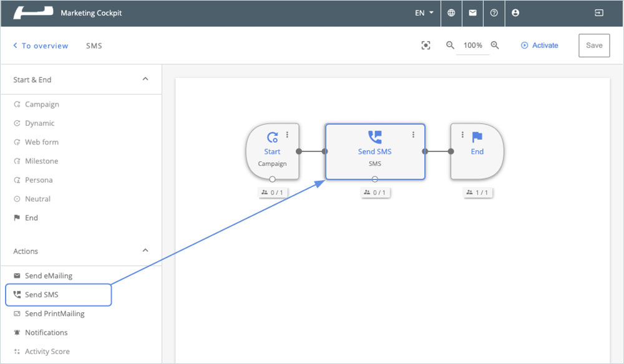624x364 pixels.
Task: Zoom in with the plus magnifier
Action: pos(495,45)
